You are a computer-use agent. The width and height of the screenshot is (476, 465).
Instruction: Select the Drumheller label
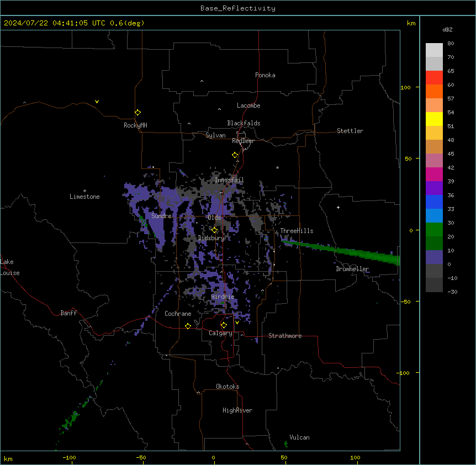352,269
